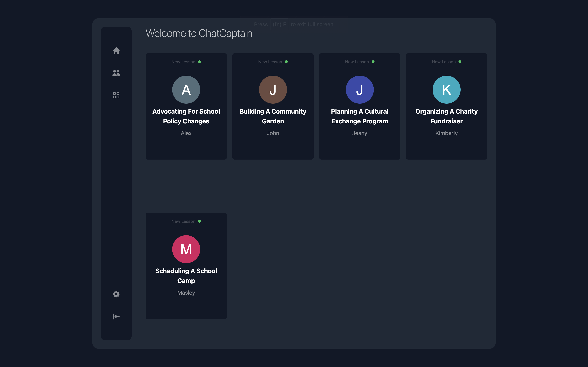Click Jeany's blue 'J' avatar
This screenshot has height=367, width=588.
[360, 89]
